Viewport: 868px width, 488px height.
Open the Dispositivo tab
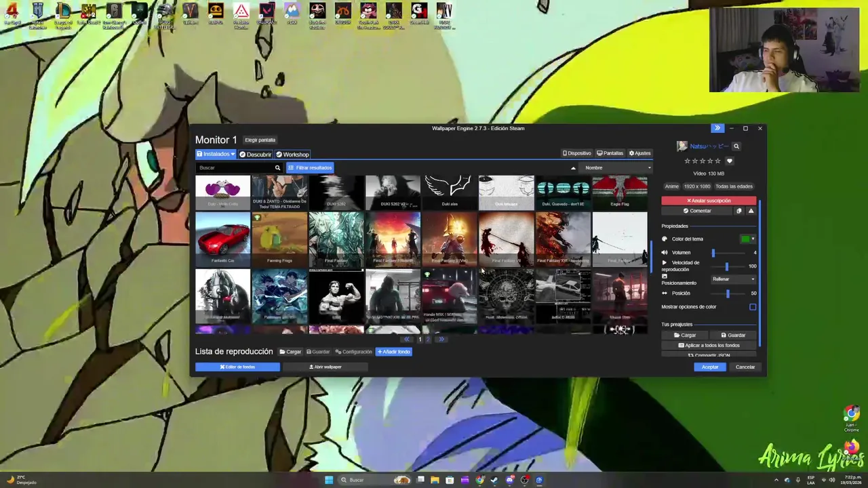[x=577, y=153]
